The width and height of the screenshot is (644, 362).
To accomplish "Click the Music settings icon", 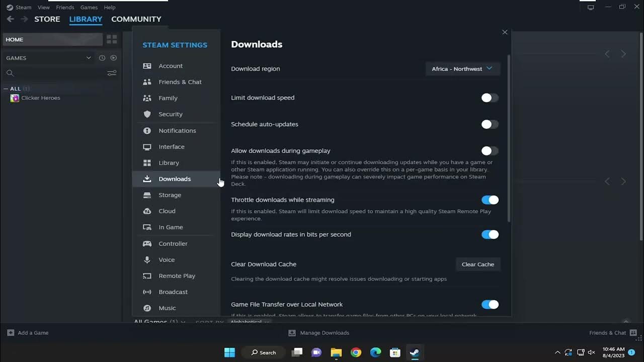I will 147,308.
